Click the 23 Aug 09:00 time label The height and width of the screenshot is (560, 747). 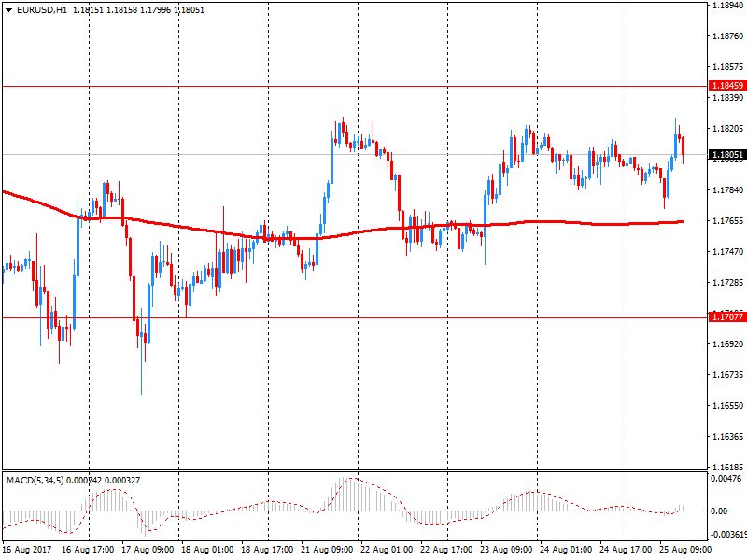pos(506,550)
